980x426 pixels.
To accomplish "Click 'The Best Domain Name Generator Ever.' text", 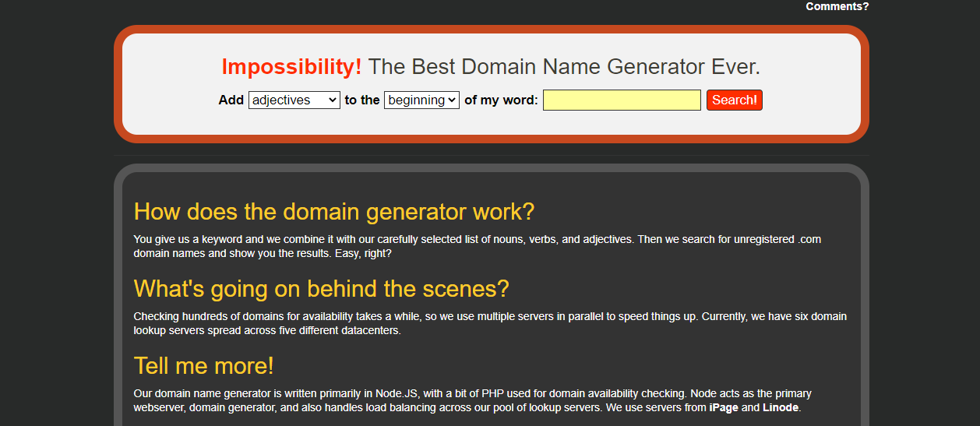I will (564, 67).
